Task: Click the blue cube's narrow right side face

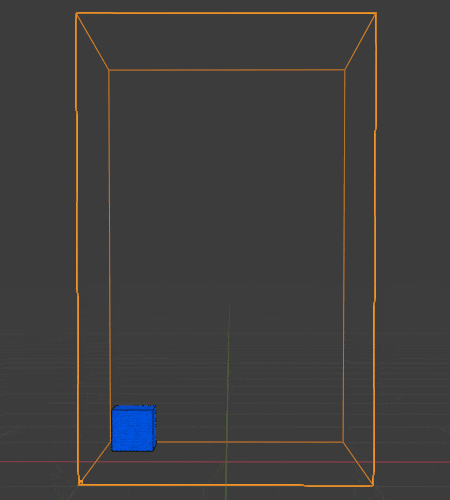Action: [154, 428]
